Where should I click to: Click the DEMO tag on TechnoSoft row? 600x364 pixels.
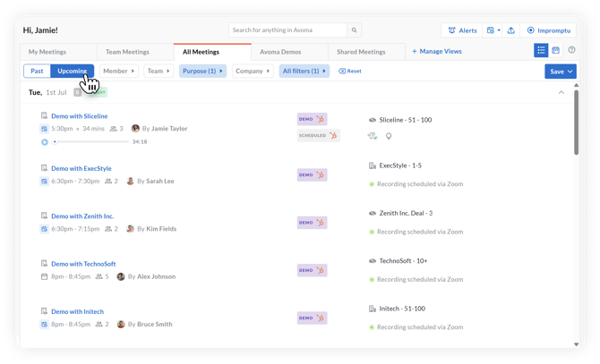coord(312,270)
